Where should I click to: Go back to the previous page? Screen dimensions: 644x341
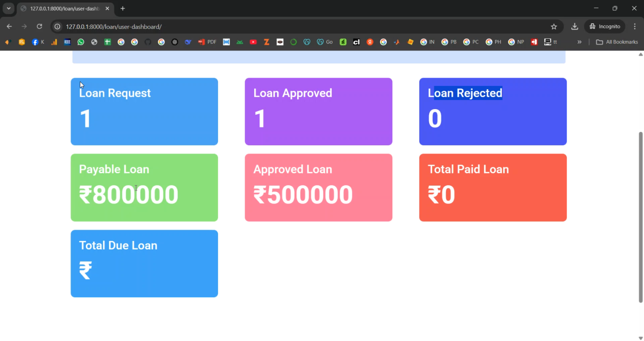pyautogui.click(x=9, y=27)
